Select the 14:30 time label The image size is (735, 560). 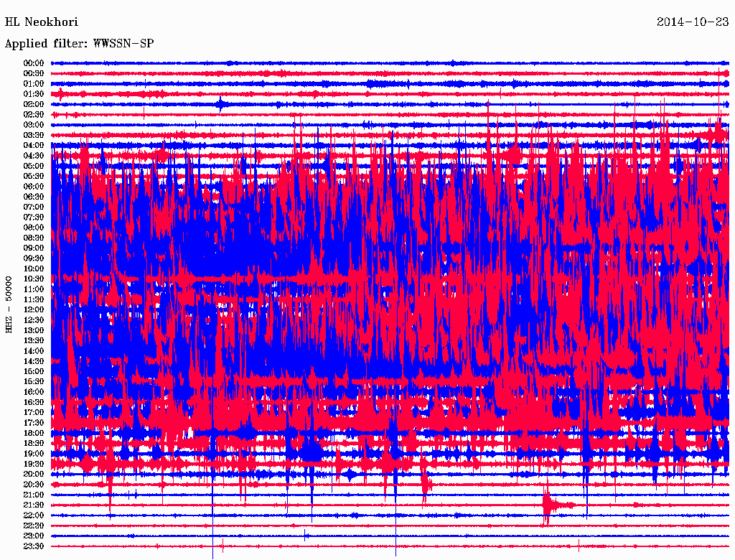(x=33, y=361)
